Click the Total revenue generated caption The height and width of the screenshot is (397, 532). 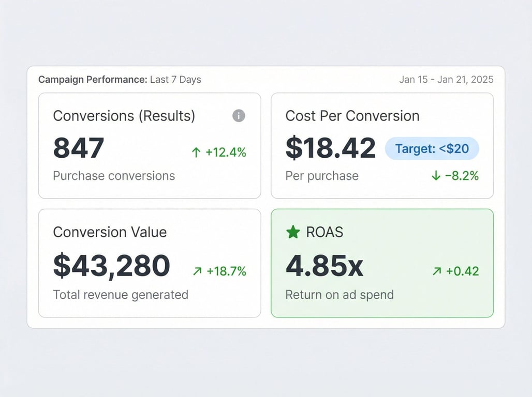tap(121, 295)
